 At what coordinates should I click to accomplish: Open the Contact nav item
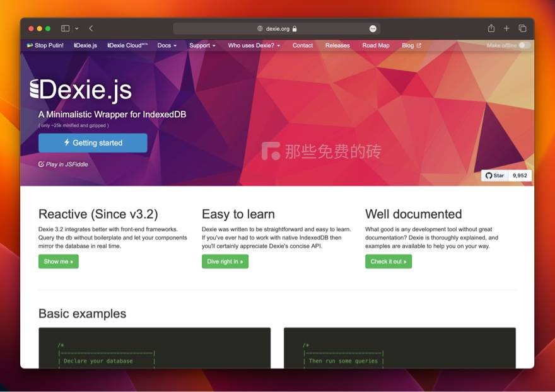[303, 45]
